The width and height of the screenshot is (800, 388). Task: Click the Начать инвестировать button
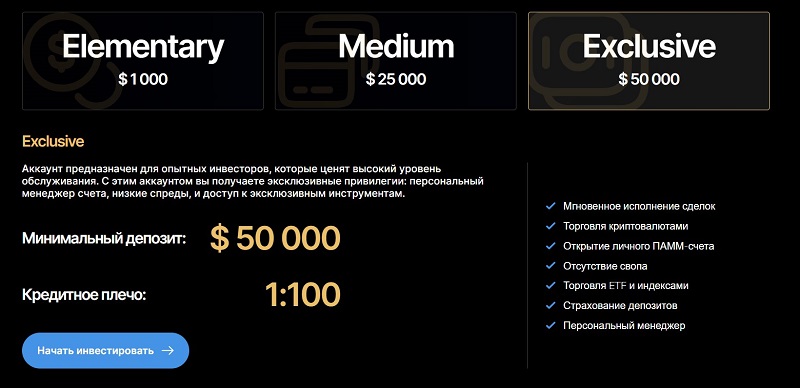point(106,351)
